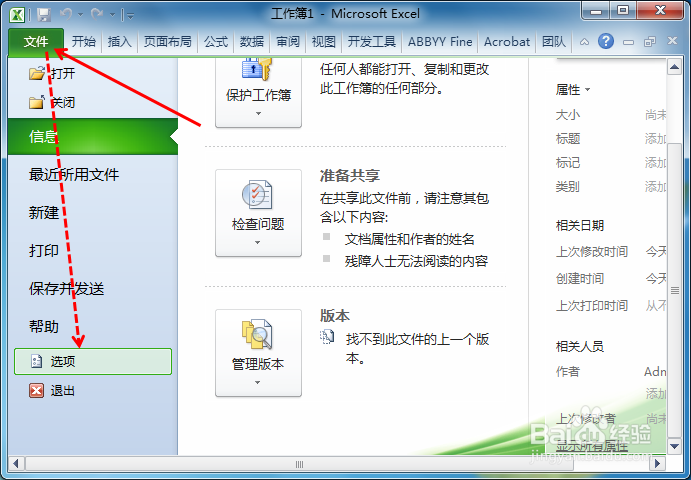Minimize the Microsoft Excel window
The height and width of the screenshot is (480, 691).
coord(595,11)
